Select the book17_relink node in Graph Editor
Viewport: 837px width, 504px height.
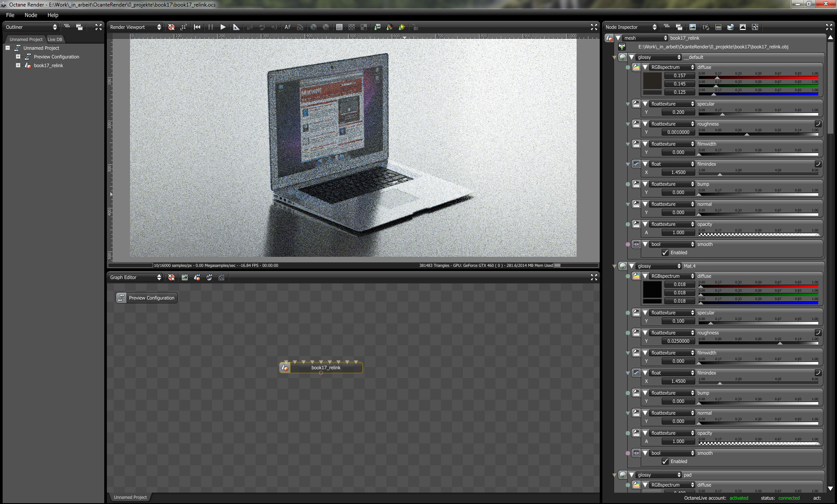[x=321, y=368]
